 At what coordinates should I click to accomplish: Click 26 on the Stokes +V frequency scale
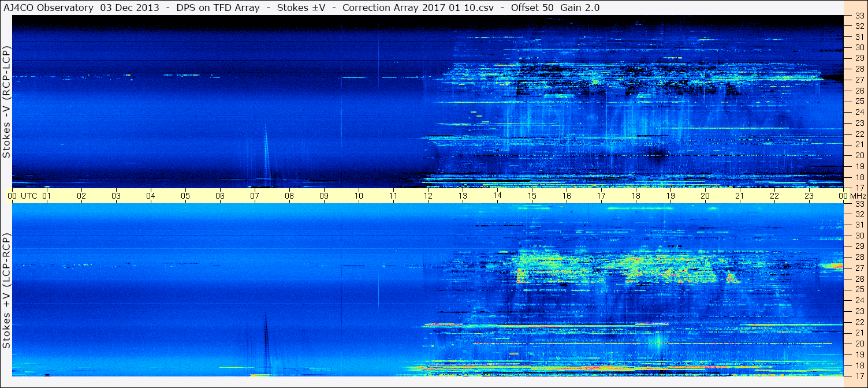[x=859, y=278]
